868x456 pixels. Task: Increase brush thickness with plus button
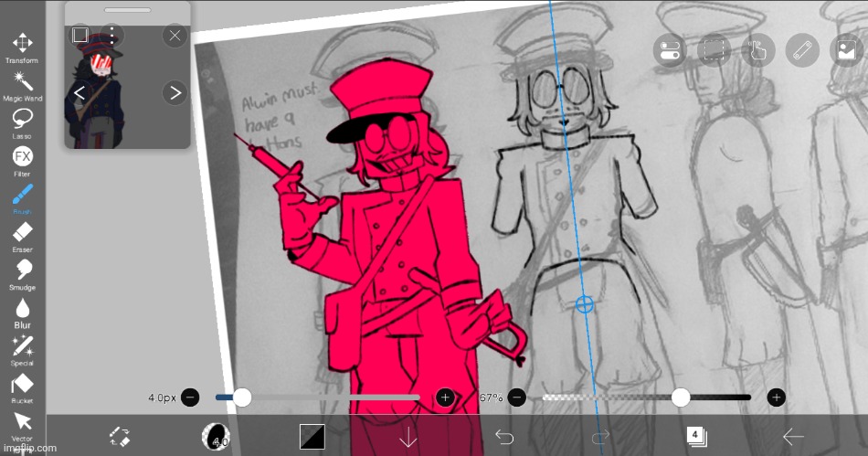[x=445, y=398]
